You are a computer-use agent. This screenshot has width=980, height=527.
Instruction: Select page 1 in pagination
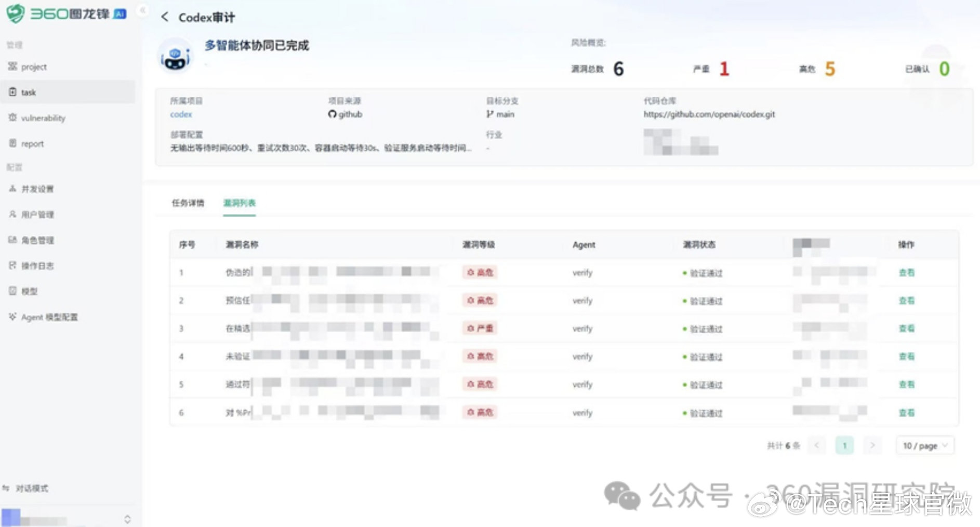pos(844,445)
